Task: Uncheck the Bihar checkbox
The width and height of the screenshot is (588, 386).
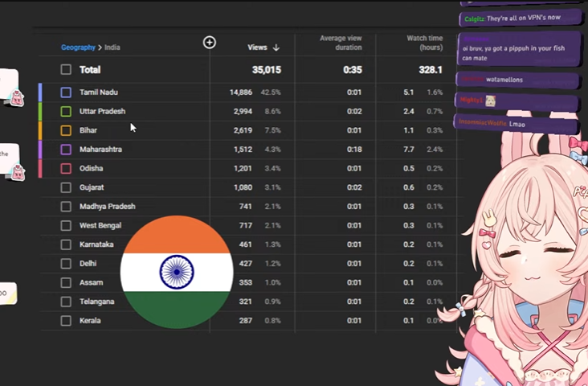Action: [x=66, y=130]
